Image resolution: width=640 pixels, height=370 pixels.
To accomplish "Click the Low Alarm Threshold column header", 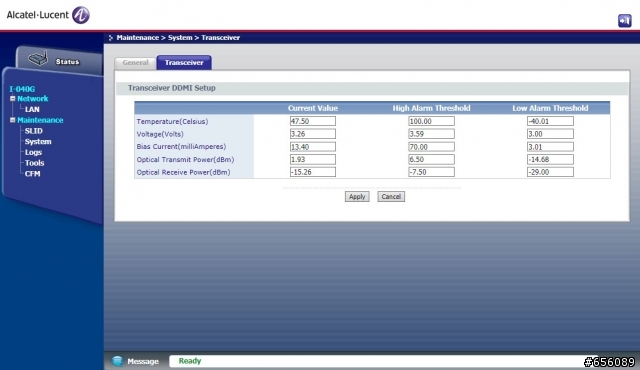I will (550, 108).
